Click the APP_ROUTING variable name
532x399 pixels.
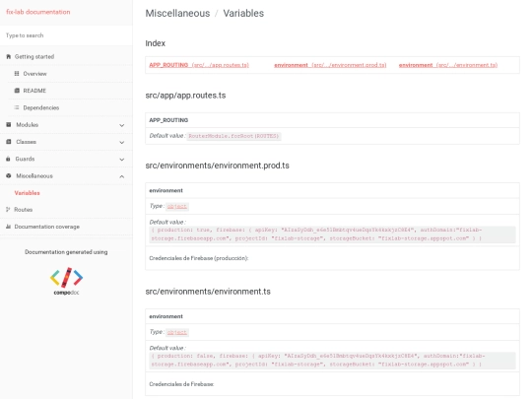click(x=168, y=120)
